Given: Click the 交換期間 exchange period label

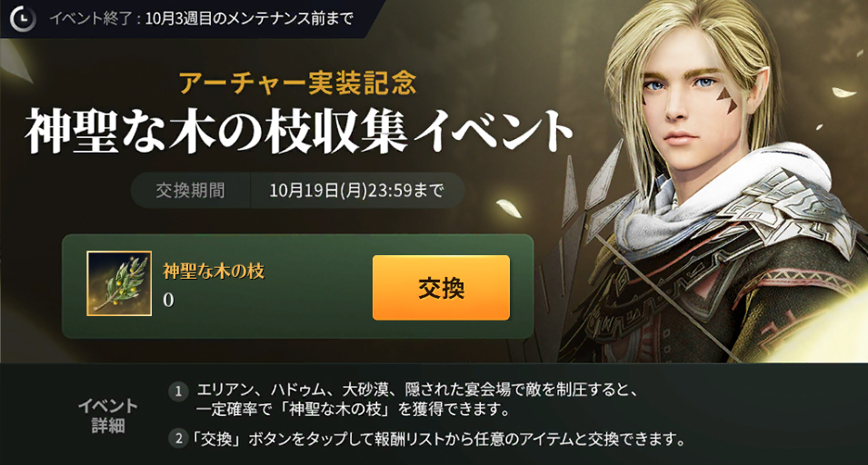Looking at the screenshot, I should pos(190,190).
